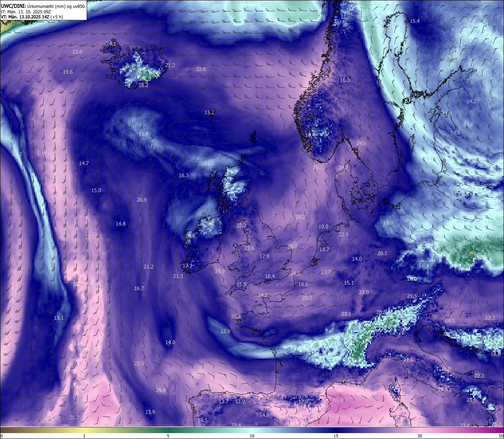
Task: Select the 19.0 value label
Action: coord(323,226)
